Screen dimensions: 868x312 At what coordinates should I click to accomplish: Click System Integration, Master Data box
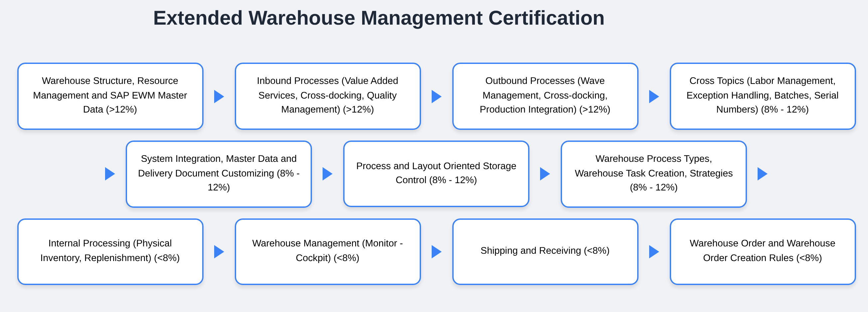click(x=219, y=174)
